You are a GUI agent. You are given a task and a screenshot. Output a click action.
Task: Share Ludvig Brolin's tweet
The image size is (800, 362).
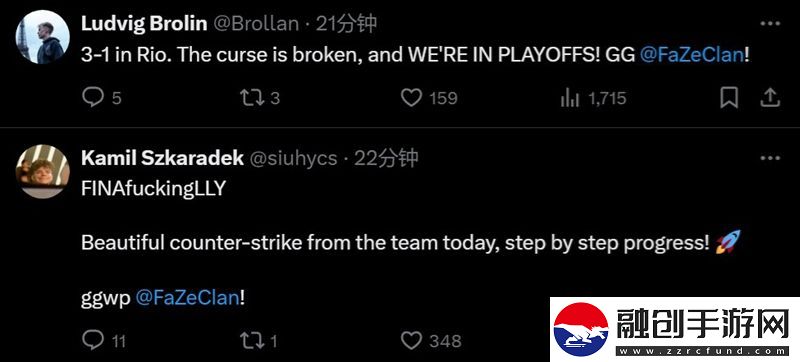[769, 97]
